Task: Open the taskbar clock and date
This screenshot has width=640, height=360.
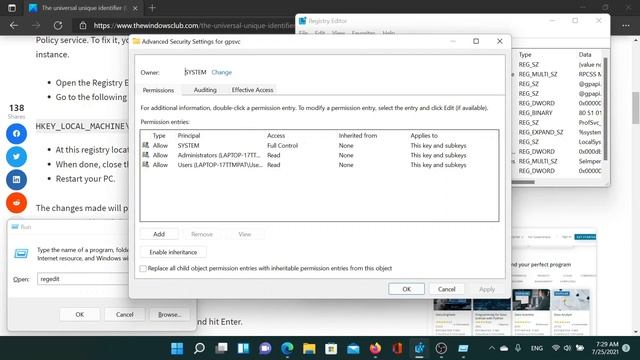Action: click(x=605, y=348)
